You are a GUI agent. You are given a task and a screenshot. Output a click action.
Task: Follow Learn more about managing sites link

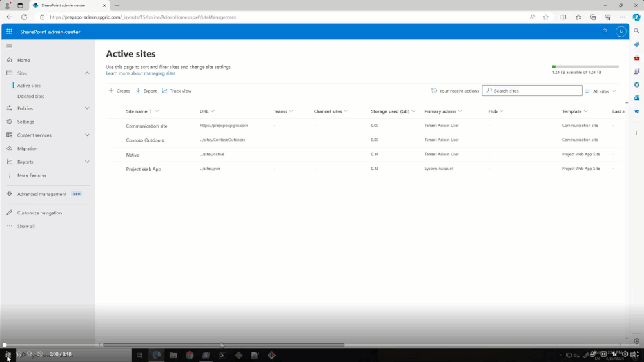tap(141, 73)
